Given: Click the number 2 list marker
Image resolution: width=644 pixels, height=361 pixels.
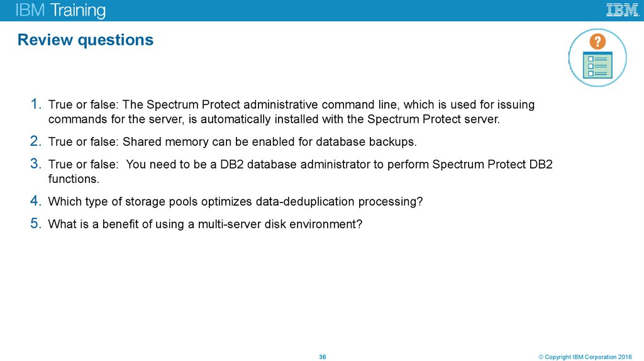Looking at the screenshot, I should [x=36, y=142].
